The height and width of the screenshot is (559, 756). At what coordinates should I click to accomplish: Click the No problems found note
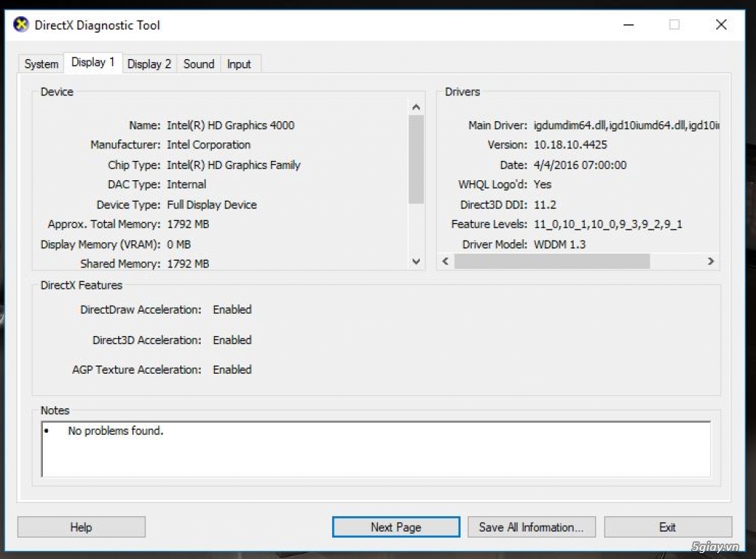(x=116, y=431)
